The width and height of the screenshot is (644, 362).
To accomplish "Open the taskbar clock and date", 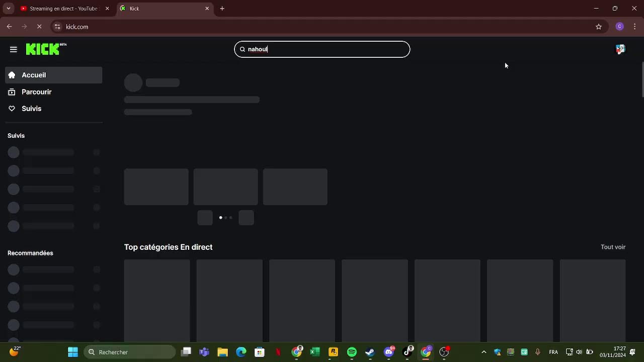I will tap(613, 352).
